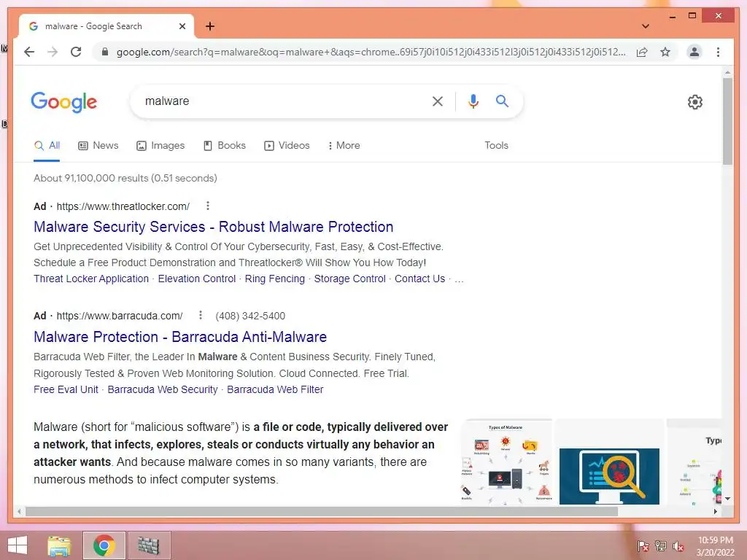Open Free Eval Unit sitelink
This screenshot has width=747, height=560.
pyautogui.click(x=66, y=389)
